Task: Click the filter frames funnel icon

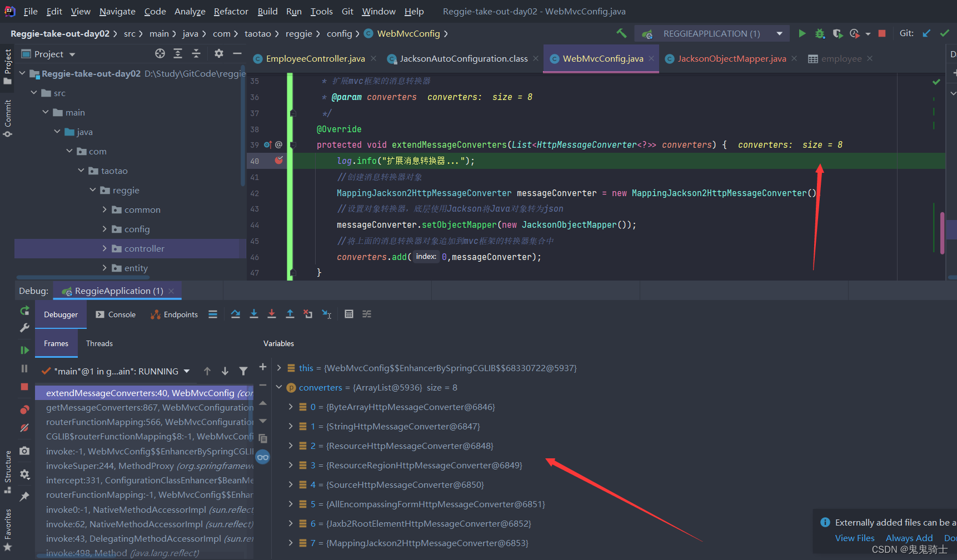Action: 243,371
